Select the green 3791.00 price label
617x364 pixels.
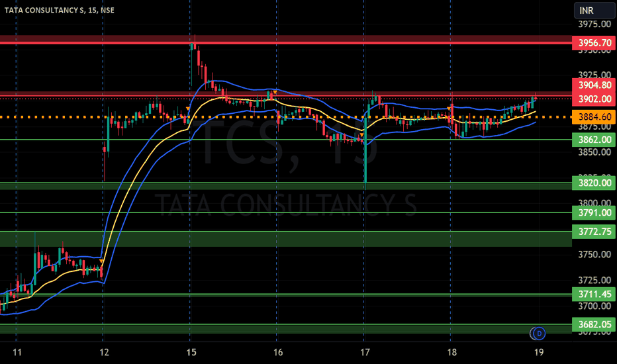[x=594, y=213]
